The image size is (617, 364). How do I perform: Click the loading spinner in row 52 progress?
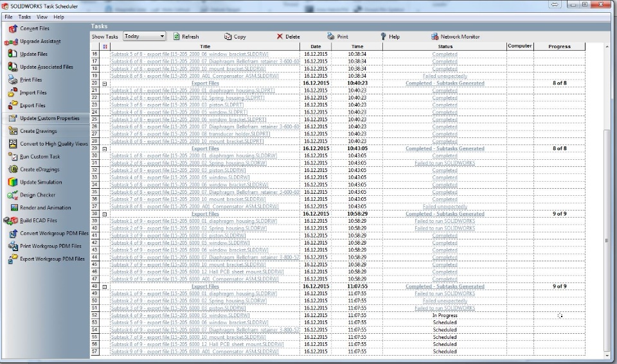560,316
